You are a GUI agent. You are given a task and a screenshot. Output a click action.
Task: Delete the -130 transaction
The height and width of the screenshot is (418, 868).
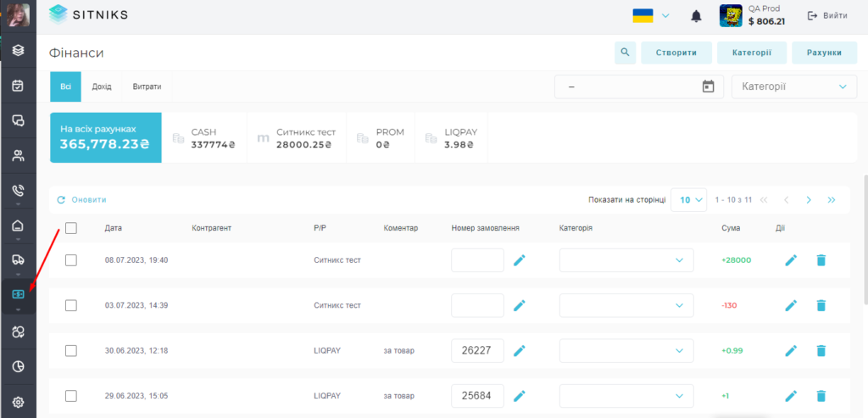[821, 305]
